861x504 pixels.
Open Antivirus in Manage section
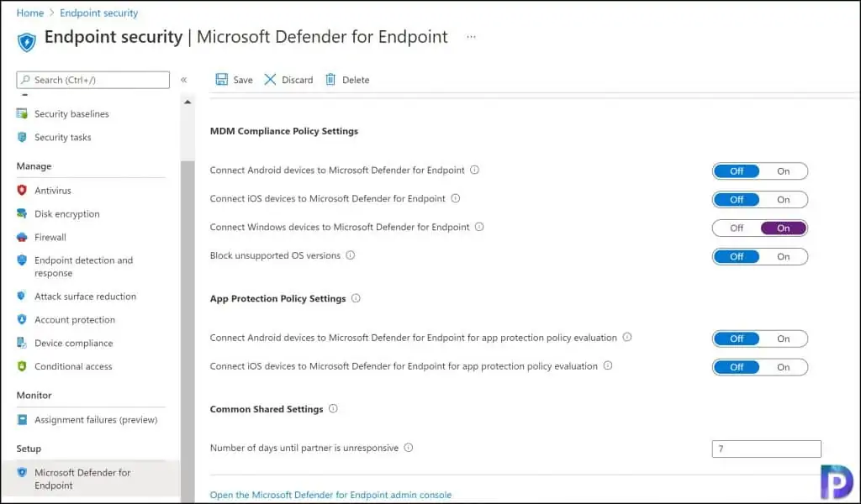coord(53,191)
